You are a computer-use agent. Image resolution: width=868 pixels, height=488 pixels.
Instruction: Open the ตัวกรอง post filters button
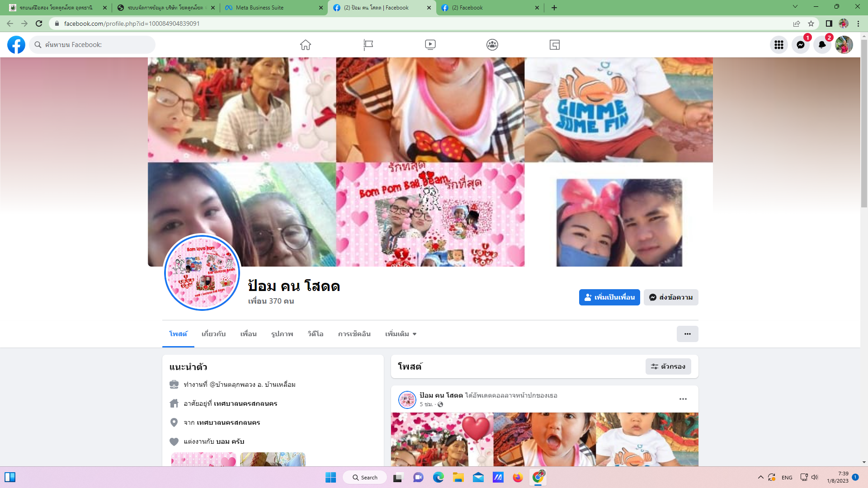point(668,366)
